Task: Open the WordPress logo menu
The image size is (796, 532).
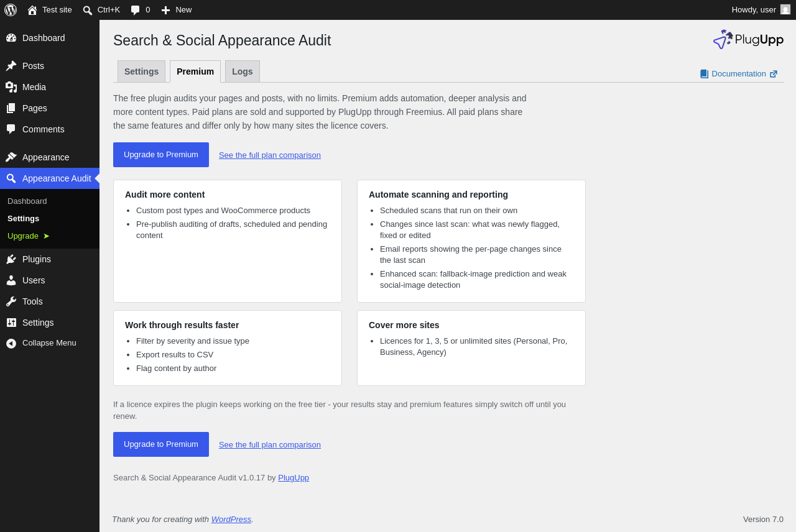Action: 11,10
